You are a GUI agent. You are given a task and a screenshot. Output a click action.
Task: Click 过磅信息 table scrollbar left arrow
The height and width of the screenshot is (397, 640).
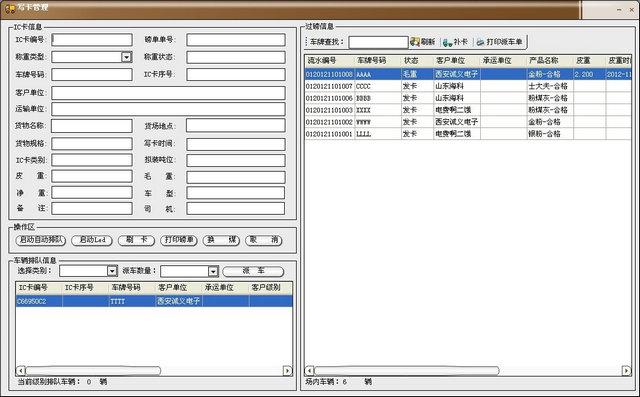point(309,370)
